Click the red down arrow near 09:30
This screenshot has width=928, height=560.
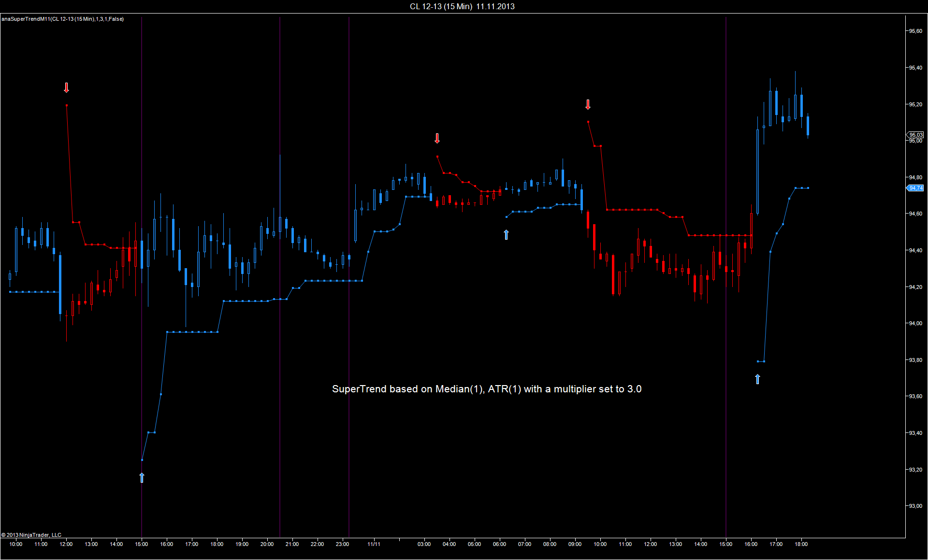(x=588, y=104)
